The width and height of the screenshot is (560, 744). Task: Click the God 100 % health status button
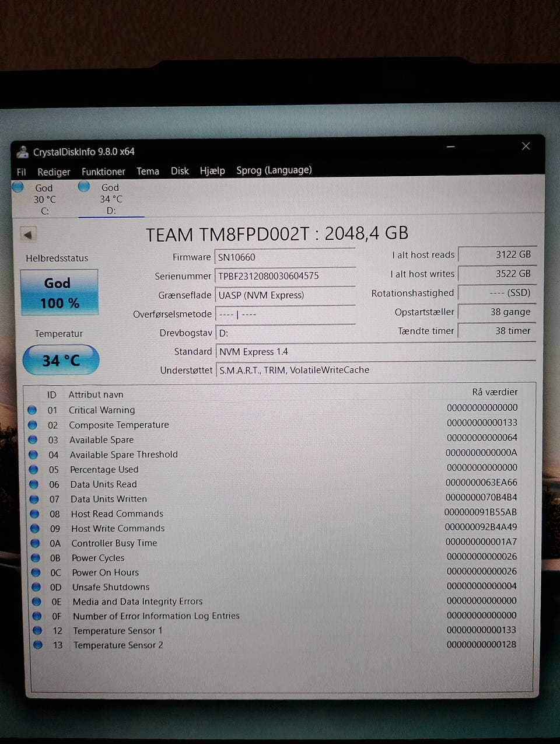[x=59, y=292]
